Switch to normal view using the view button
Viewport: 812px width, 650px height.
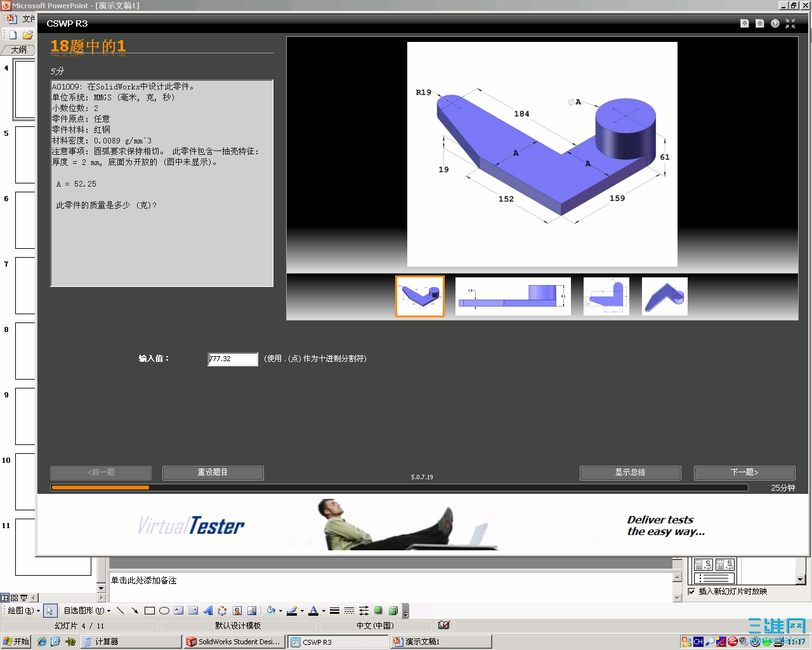click(5, 597)
